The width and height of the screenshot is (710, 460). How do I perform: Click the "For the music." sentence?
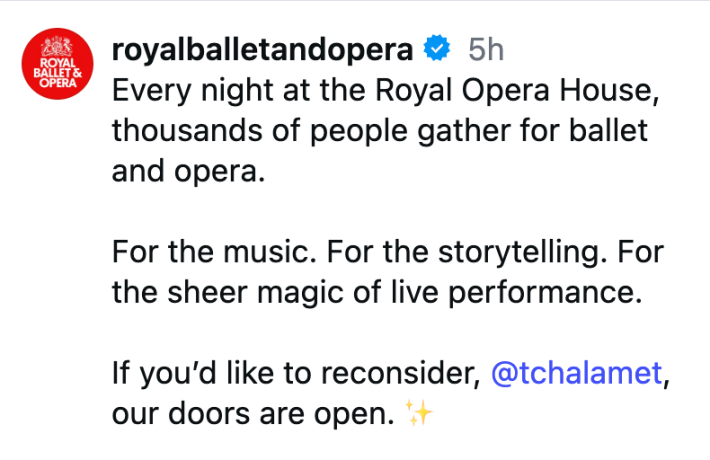point(204,252)
